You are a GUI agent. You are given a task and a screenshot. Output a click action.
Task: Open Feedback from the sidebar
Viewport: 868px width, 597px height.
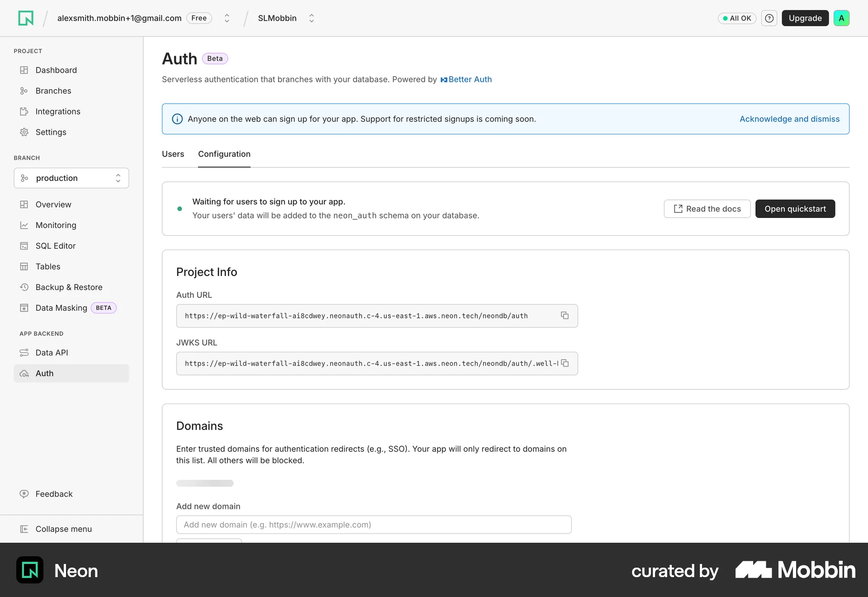71,494
